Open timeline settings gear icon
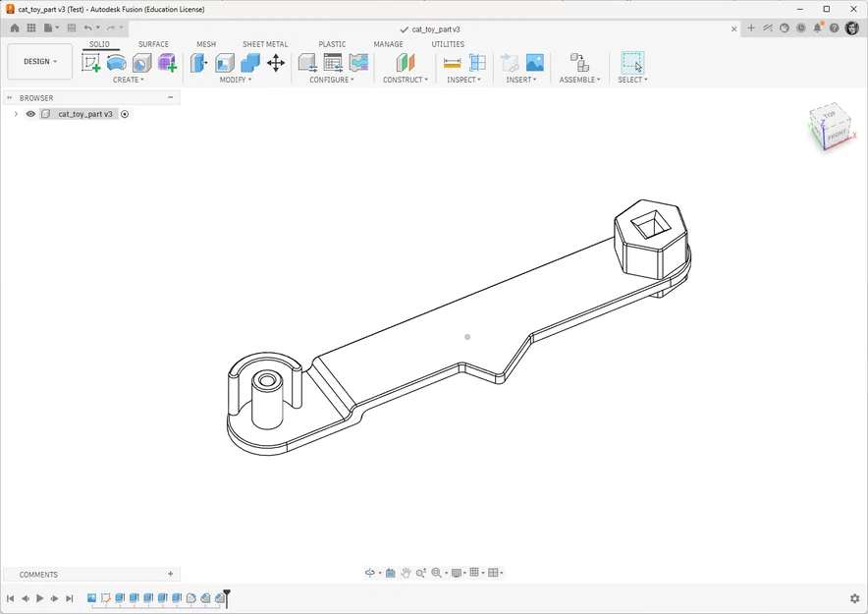 (854, 598)
